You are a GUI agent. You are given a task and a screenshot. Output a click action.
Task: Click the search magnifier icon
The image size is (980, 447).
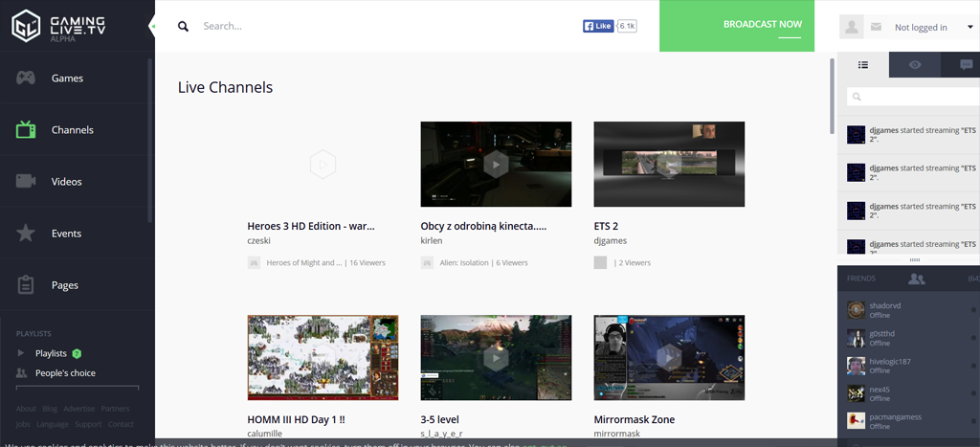(183, 26)
